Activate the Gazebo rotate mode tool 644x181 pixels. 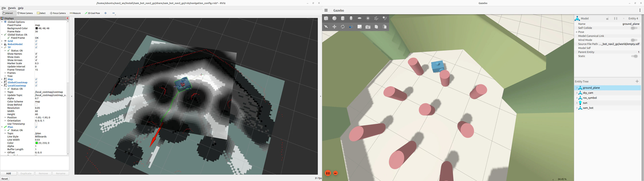tap(343, 27)
